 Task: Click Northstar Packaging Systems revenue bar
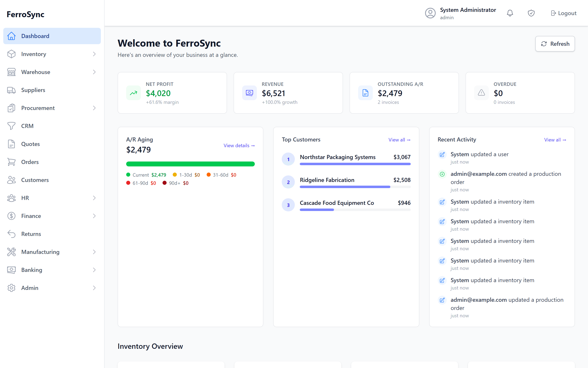point(355,164)
